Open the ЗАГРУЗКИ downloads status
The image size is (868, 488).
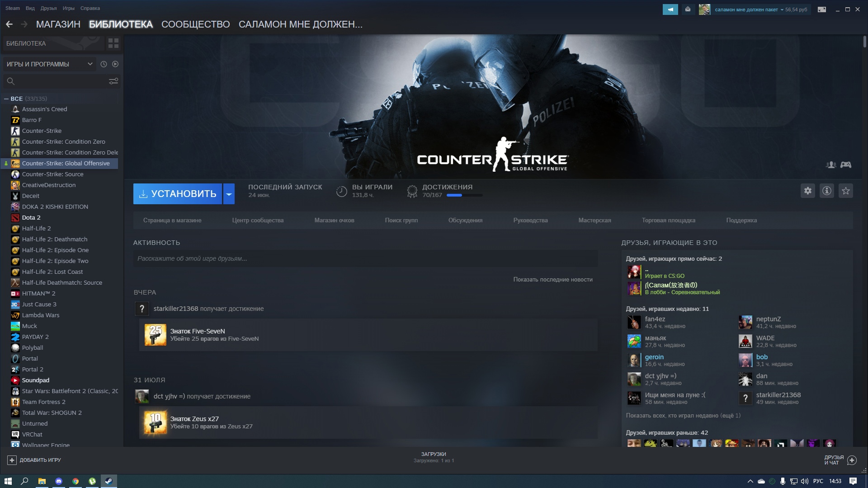point(434,457)
